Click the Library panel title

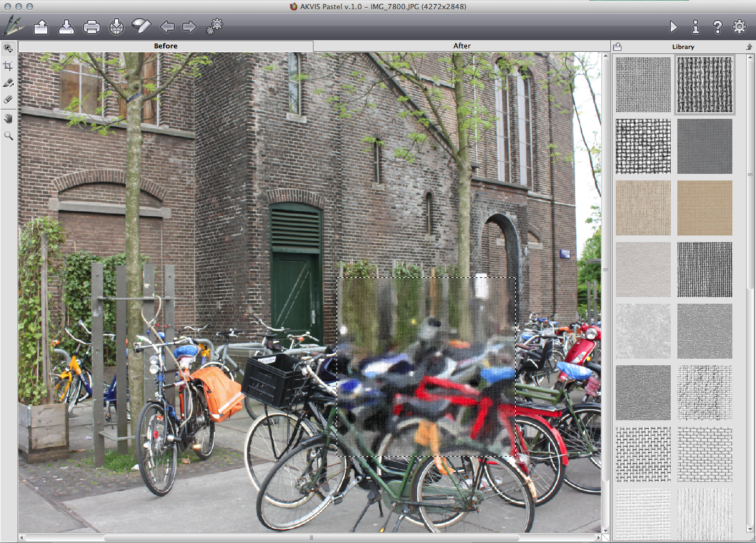pyautogui.click(x=683, y=47)
